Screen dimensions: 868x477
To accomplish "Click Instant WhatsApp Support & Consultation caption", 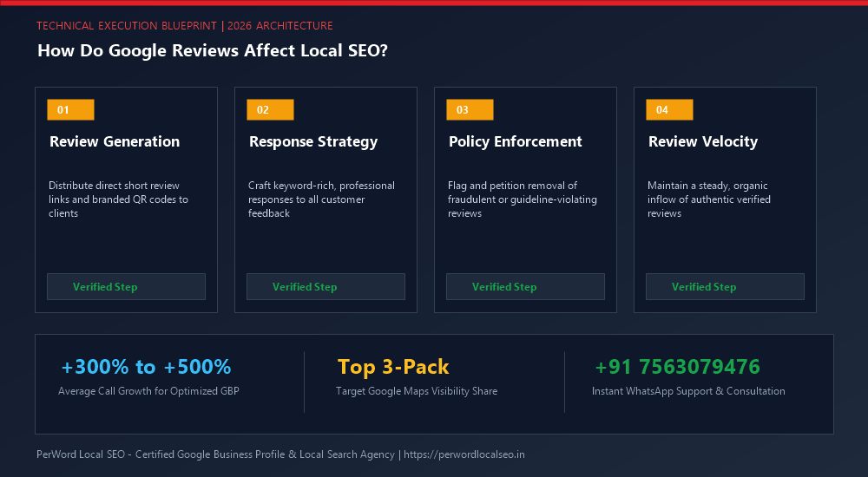I will click(688, 391).
